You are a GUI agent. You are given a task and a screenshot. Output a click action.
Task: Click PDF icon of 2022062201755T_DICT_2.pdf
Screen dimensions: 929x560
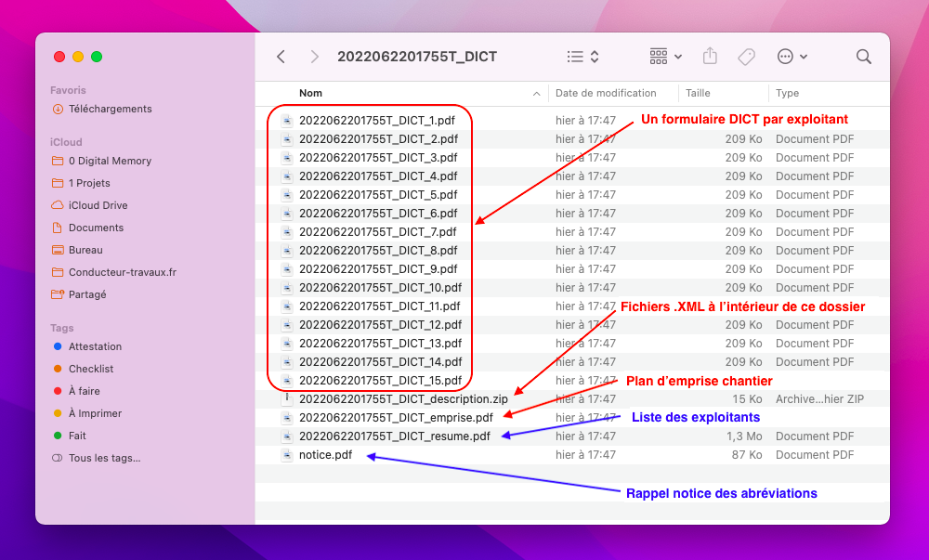coord(287,139)
